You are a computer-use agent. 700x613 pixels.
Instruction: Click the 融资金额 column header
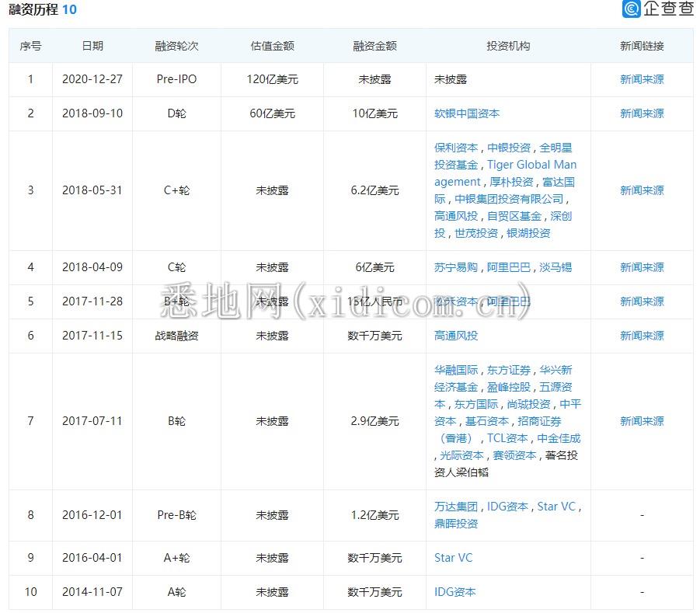click(374, 46)
